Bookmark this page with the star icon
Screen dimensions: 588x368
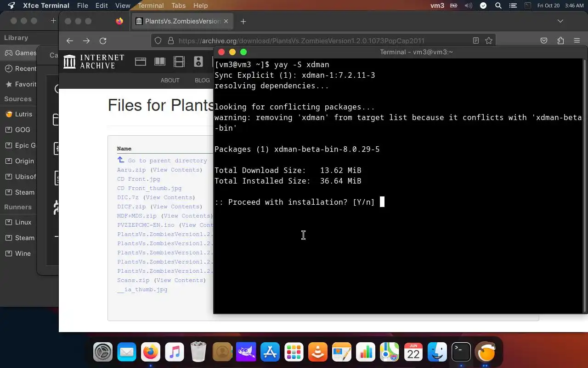(489, 40)
